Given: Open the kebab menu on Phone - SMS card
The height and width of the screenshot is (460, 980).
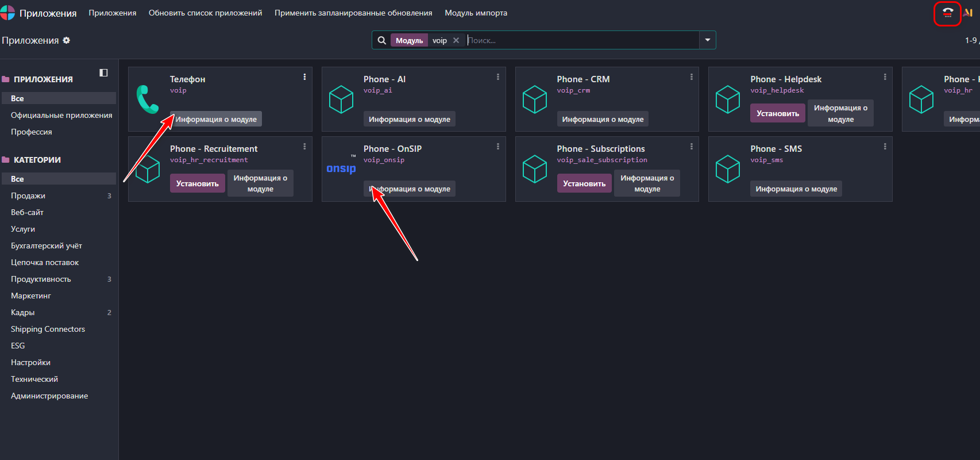Looking at the screenshot, I should 885,147.
